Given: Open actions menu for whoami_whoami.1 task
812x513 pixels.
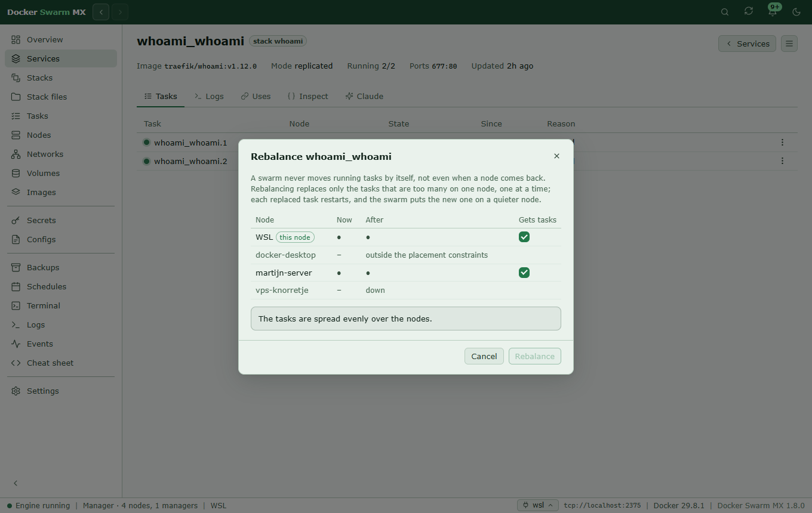Looking at the screenshot, I should coord(782,143).
